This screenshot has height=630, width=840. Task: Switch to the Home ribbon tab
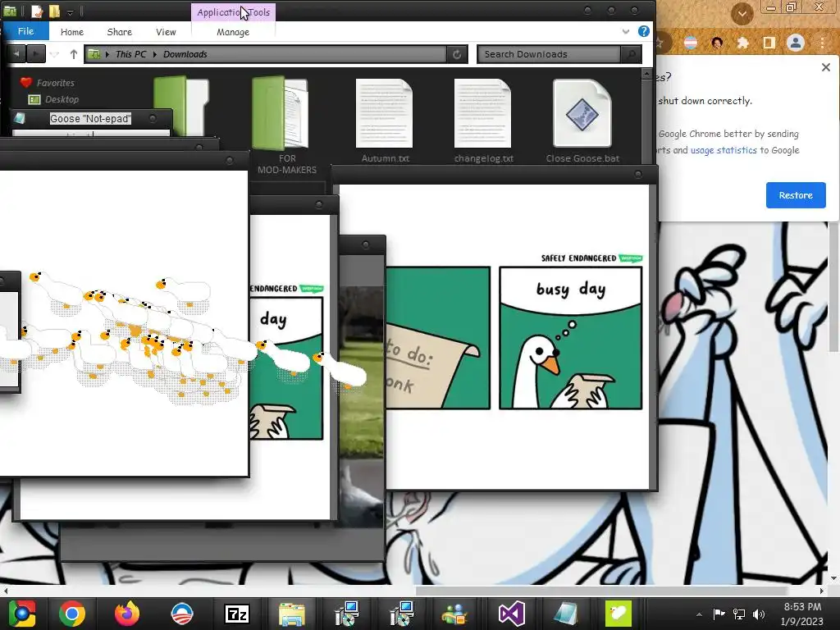click(x=72, y=32)
